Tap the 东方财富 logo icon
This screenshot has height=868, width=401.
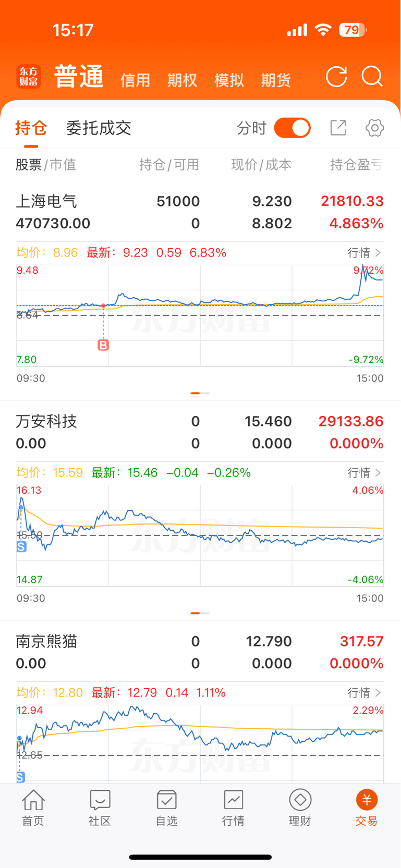click(29, 77)
